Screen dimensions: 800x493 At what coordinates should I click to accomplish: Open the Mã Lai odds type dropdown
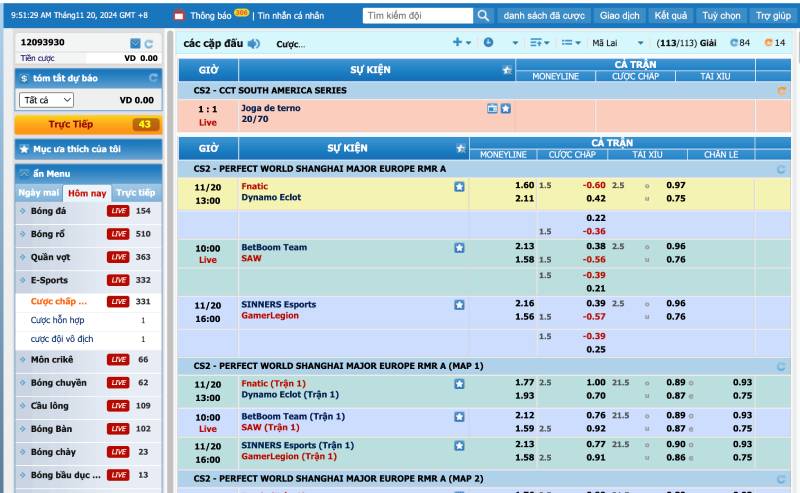617,43
